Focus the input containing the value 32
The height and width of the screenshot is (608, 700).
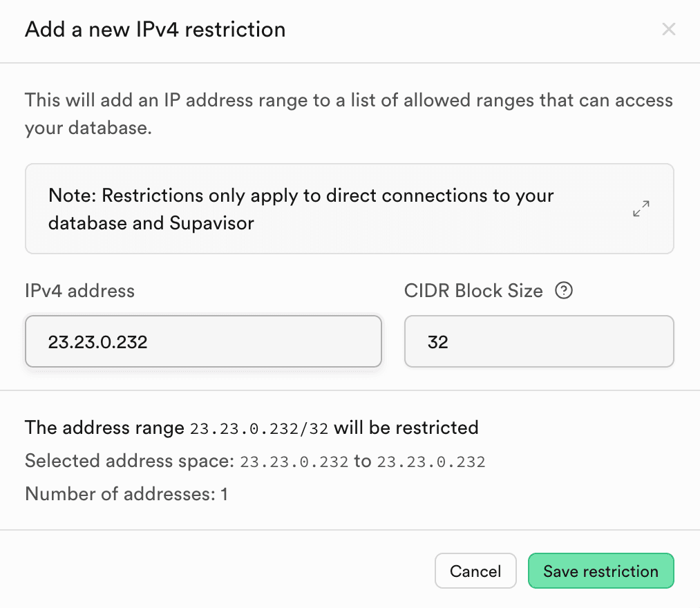(x=539, y=341)
